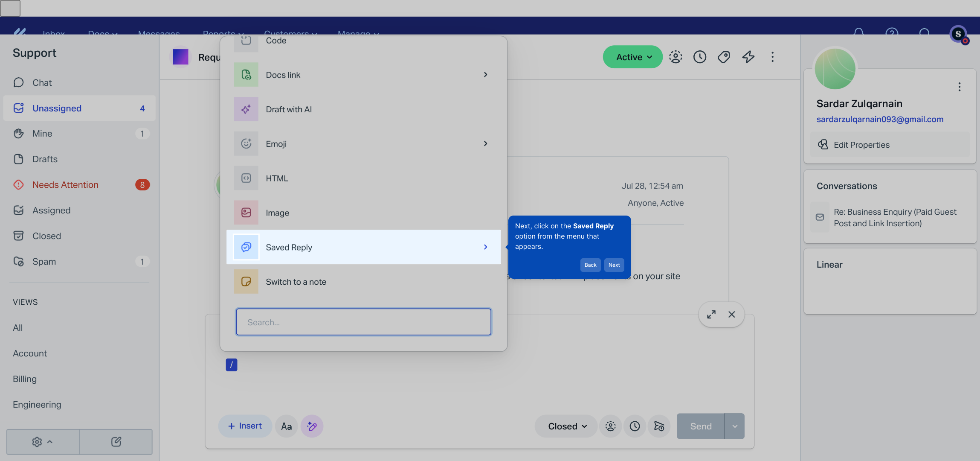
Task: Click the Switch to a note icon
Action: point(246,281)
